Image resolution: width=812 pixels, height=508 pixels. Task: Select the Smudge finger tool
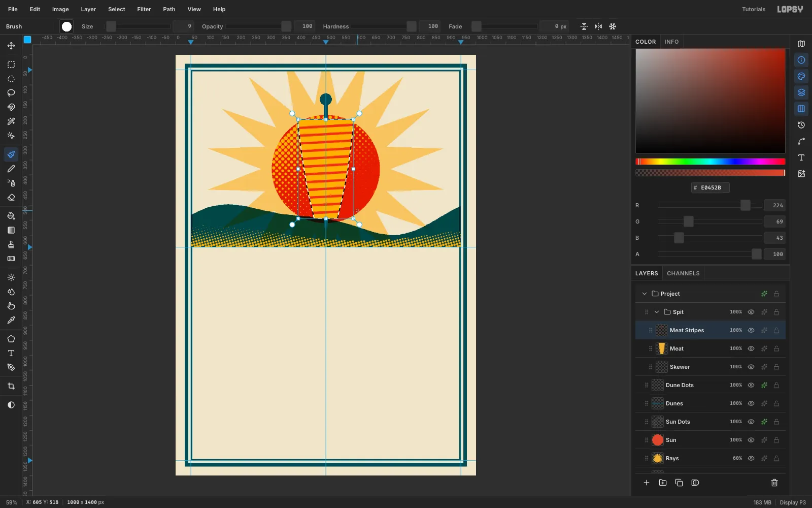click(x=11, y=306)
